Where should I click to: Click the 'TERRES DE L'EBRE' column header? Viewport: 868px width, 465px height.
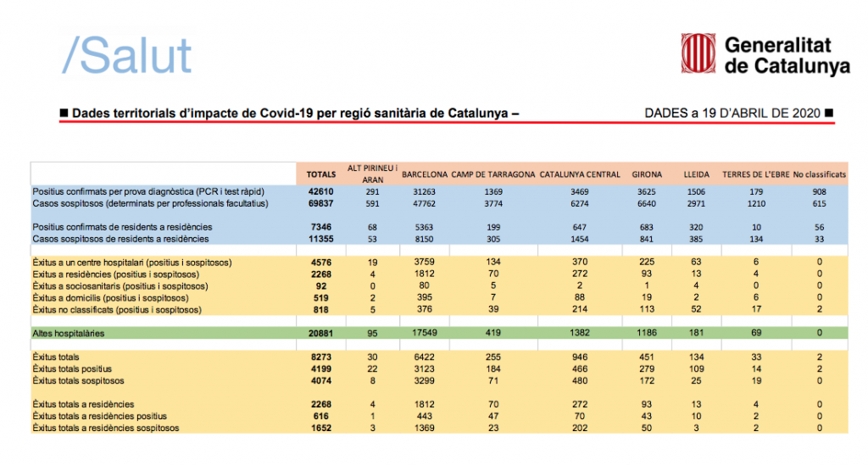click(x=755, y=174)
